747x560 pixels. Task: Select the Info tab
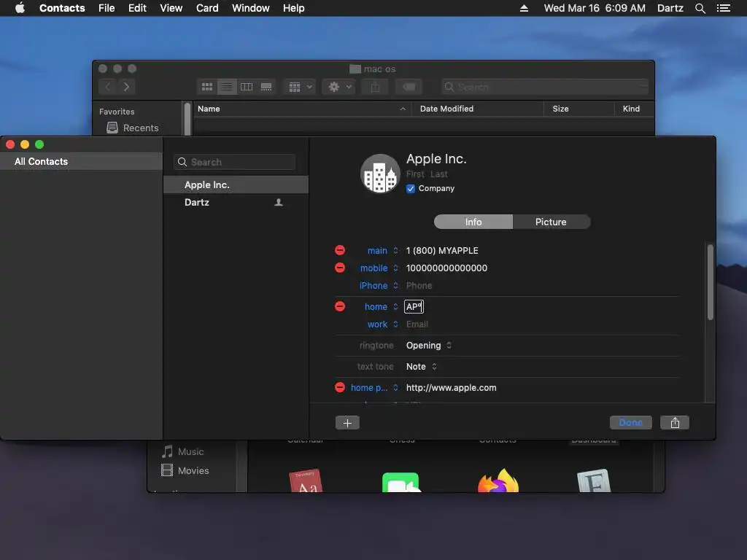click(473, 222)
